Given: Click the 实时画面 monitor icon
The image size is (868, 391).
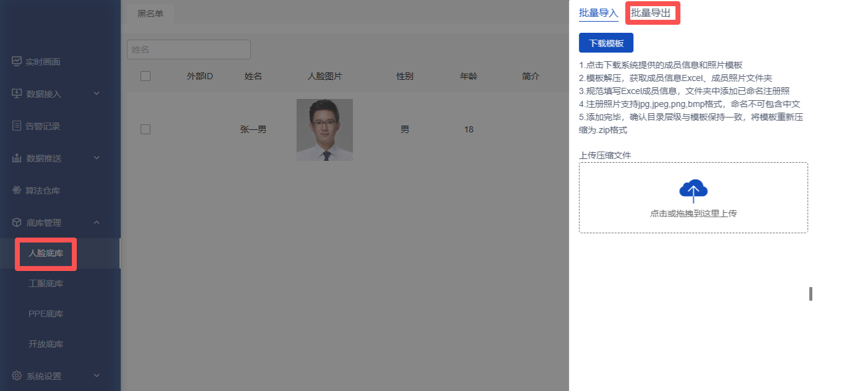Looking at the screenshot, I should 17,61.
